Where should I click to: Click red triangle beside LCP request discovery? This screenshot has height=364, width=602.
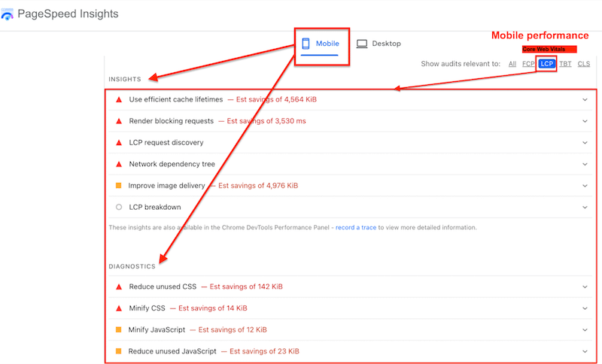click(x=119, y=143)
